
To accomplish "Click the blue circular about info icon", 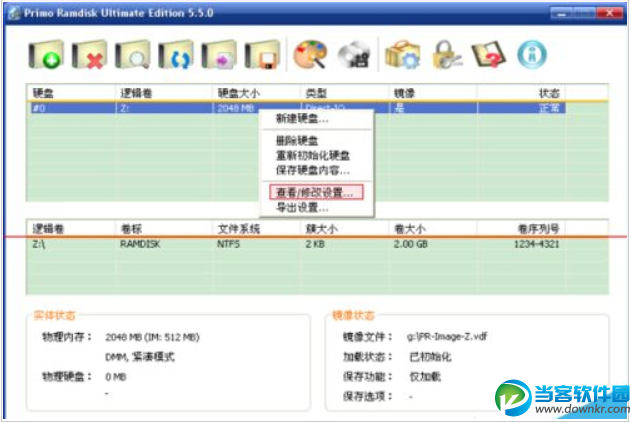I will 532,54.
